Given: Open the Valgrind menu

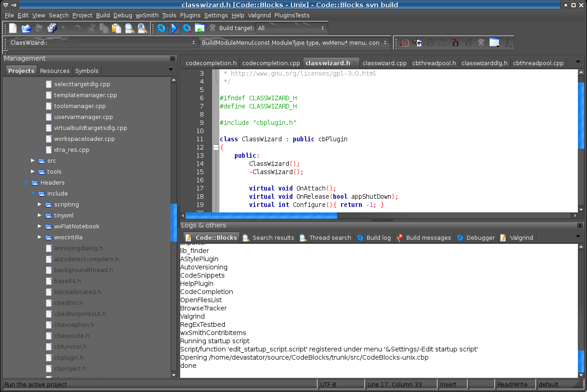Looking at the screenshot, I should coord(260,15).
